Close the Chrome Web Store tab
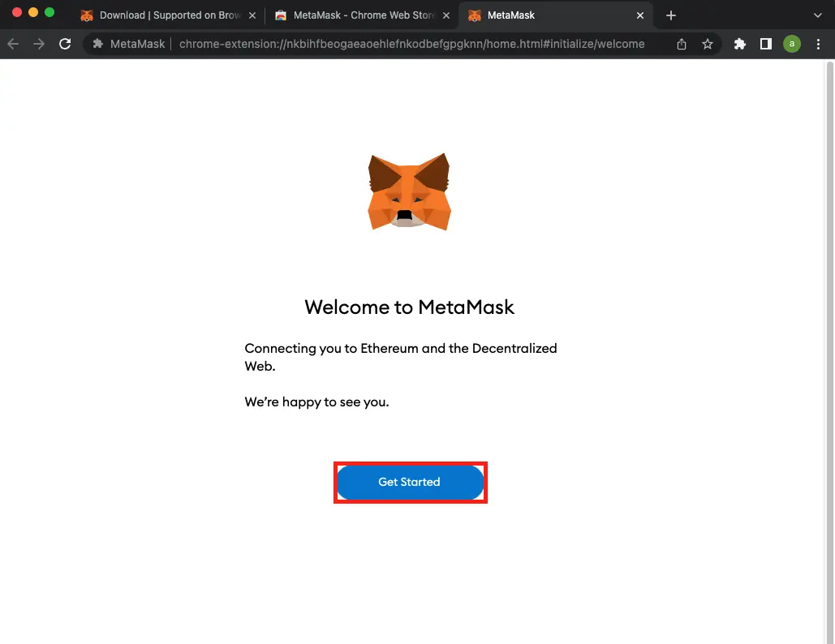 click(446, 15)
